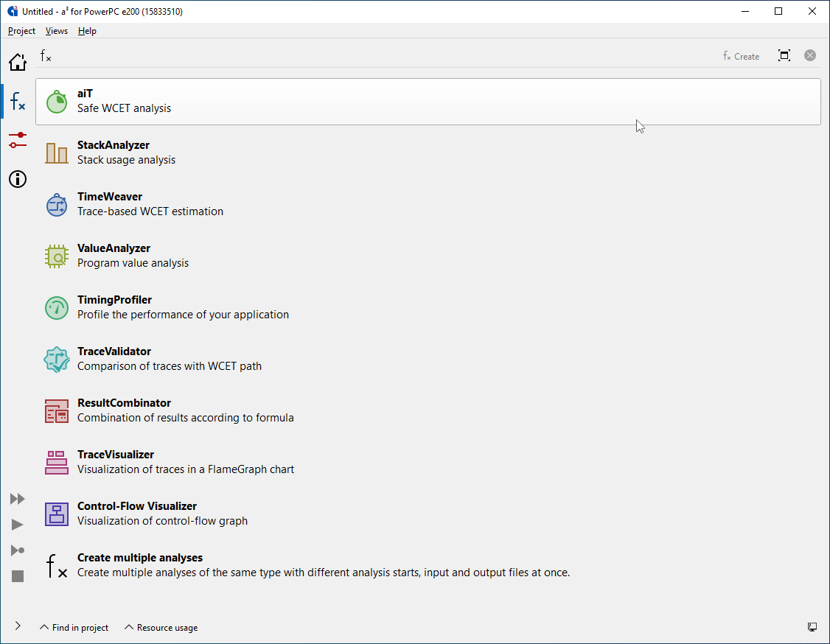Open the Project menu

pyautogui.click(x=21, y=31)
